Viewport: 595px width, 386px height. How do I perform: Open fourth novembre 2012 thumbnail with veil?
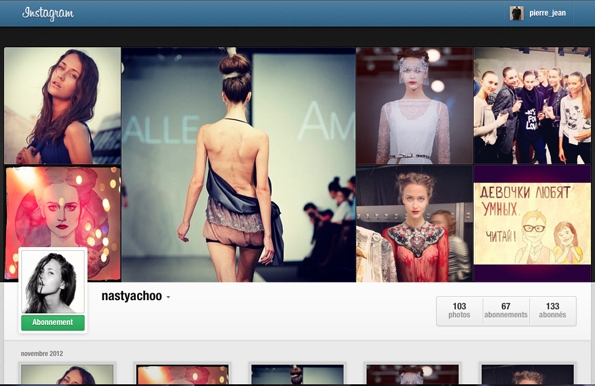tap(412, 374)
